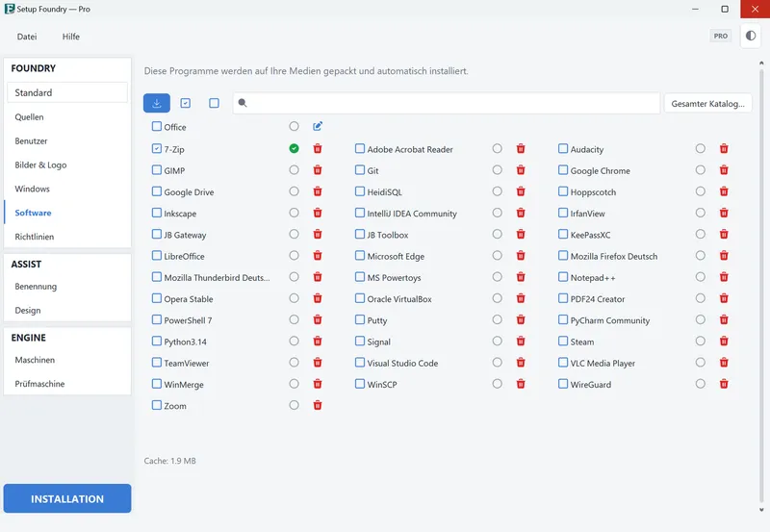Screen dimensions: 770x532
Task: Switch to the Standard section
Action: coord(67,92)
